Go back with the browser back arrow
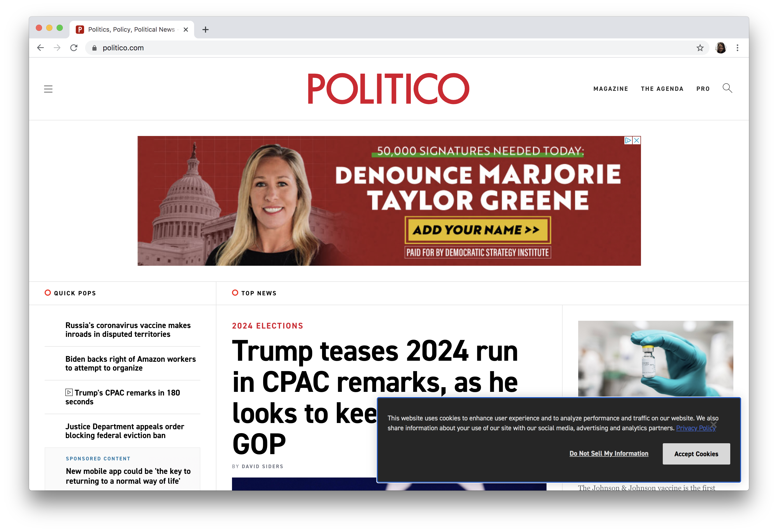The width and height of the screenshot is (778, 532). [x=40, y=48]
